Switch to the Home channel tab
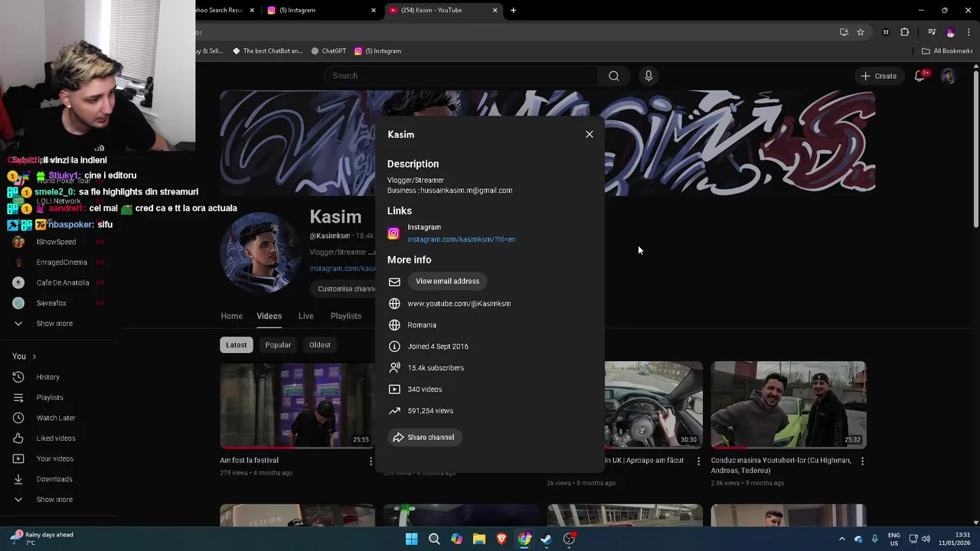 [x=231, y=316]
